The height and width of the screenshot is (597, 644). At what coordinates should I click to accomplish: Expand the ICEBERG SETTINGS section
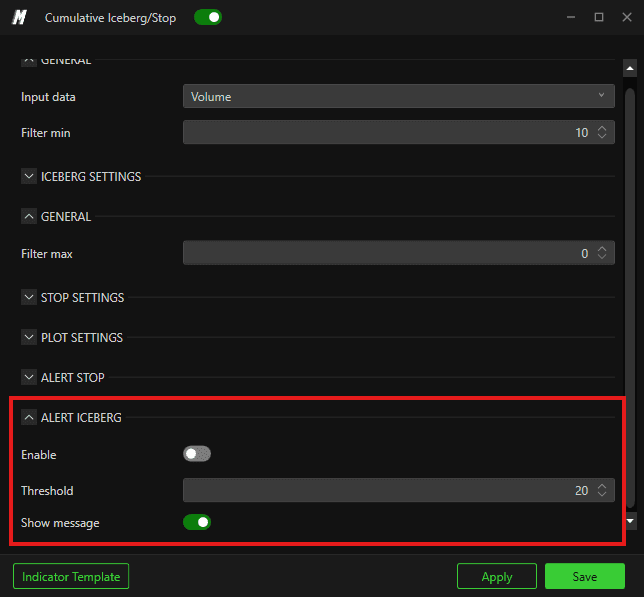[29, 176]
